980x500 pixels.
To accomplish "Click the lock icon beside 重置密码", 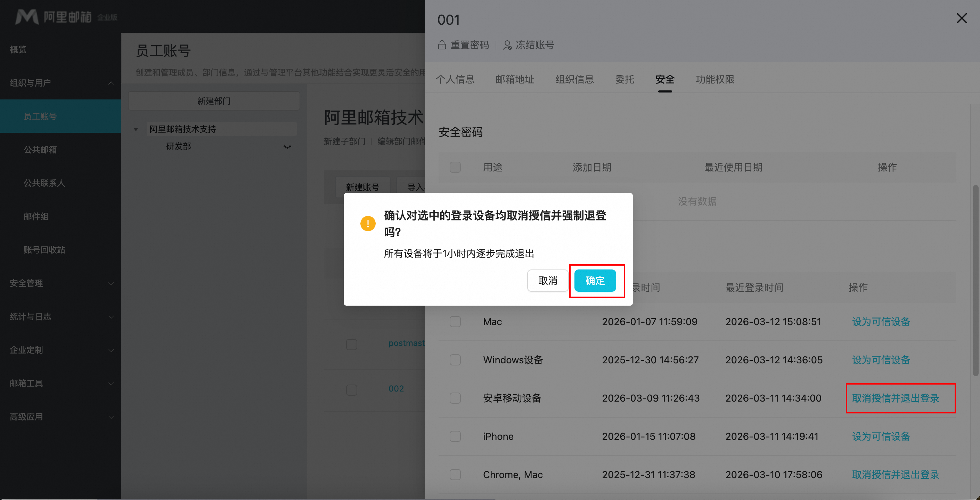I will (x=442, y=45).
